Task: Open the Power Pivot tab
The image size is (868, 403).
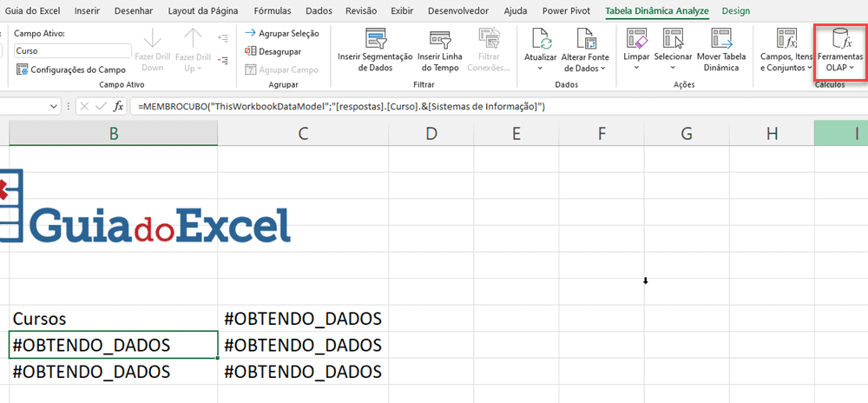Action: 566,11
